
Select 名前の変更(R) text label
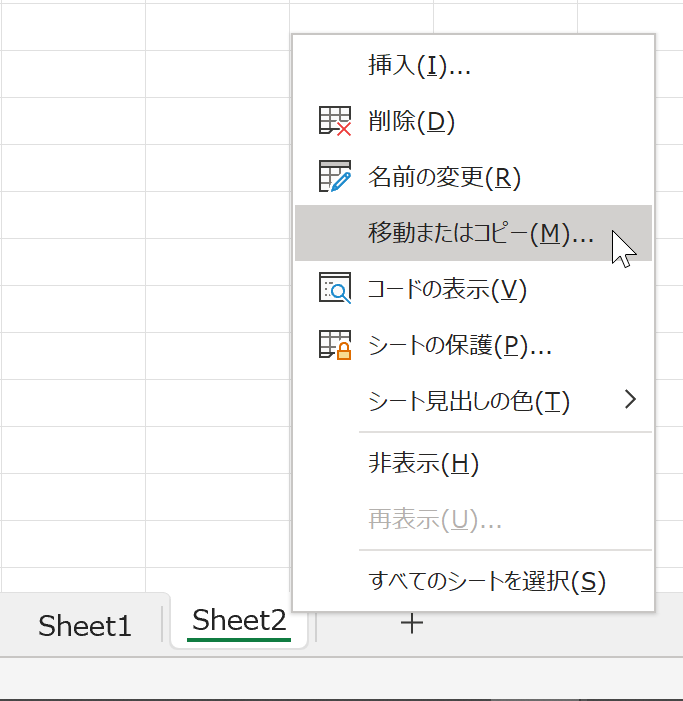coord(444,177)
